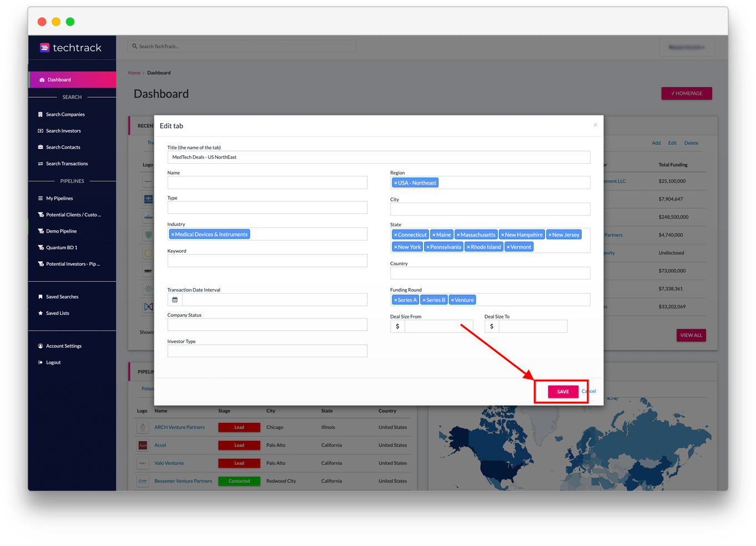This screenshot has height=546, width=756.
Task: Open the calendar picker for Transaction Date Interval
Action: pyautogui.click(x=174, y=299)
